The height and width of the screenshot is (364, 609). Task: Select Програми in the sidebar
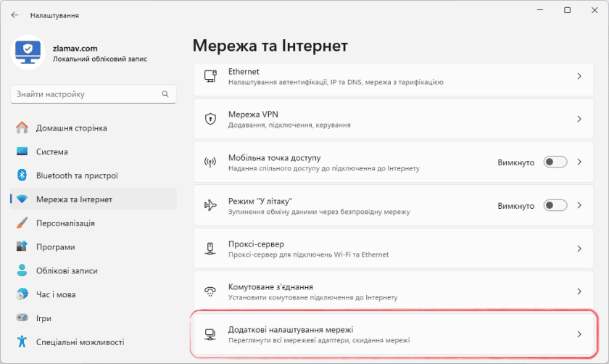click(94, 247)
